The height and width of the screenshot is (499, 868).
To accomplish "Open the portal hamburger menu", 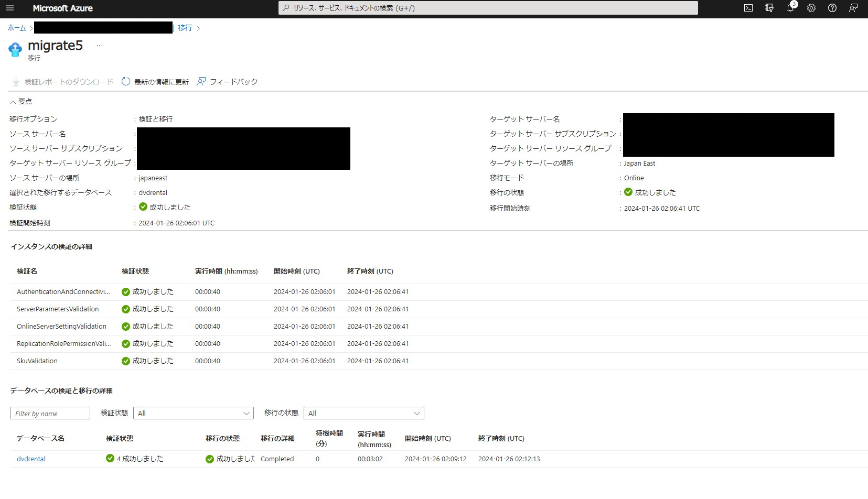I will tap(9, 8).
